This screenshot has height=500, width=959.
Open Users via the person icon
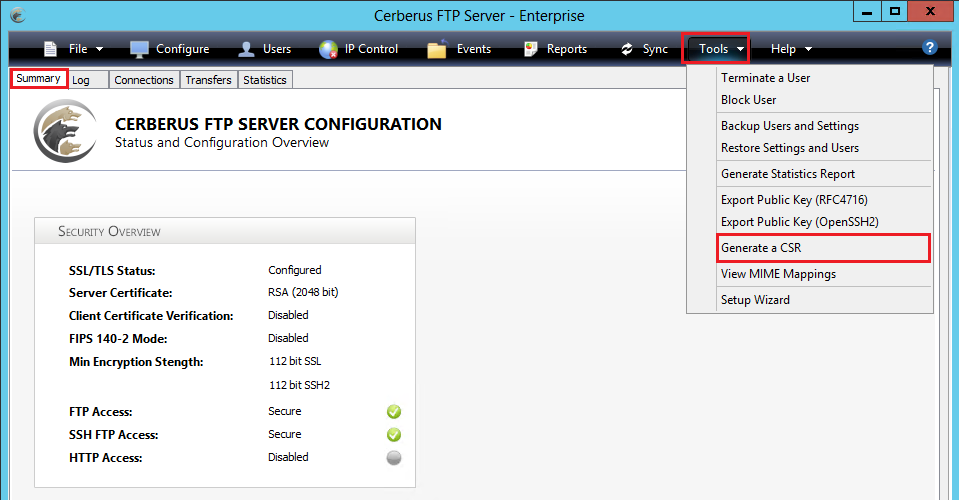(x=246, y=49)
